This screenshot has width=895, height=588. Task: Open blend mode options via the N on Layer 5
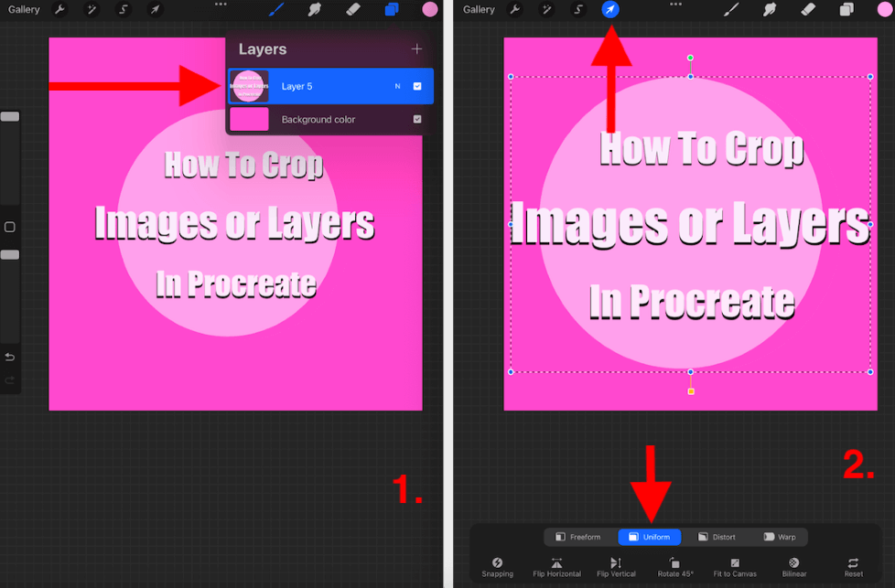click(x=397, y=86)
